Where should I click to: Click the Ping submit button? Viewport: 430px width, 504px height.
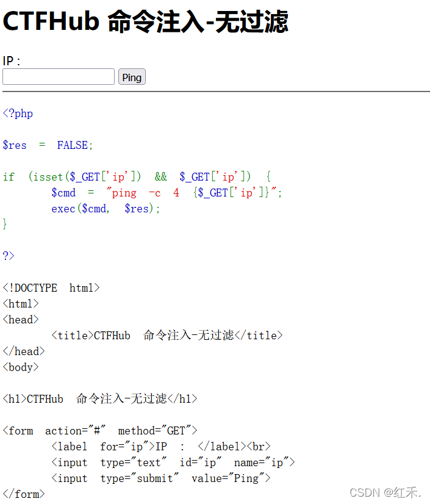point(132,77)
